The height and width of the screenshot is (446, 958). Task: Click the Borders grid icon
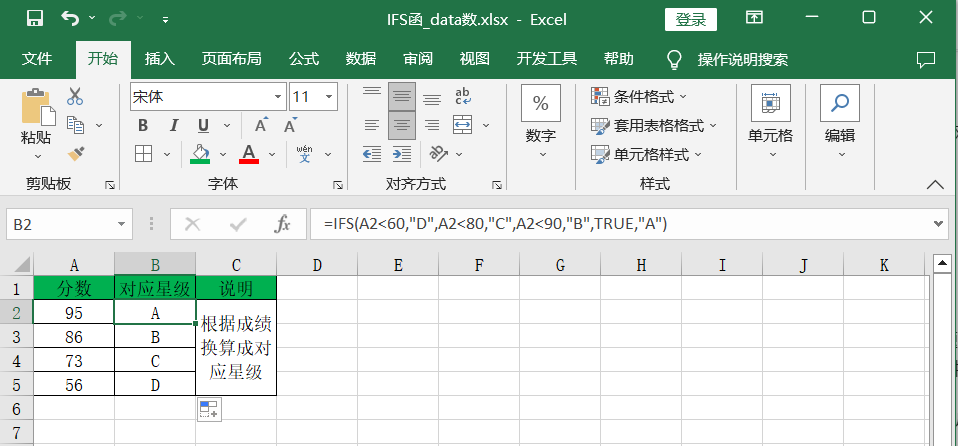click(x=143, y=153)
